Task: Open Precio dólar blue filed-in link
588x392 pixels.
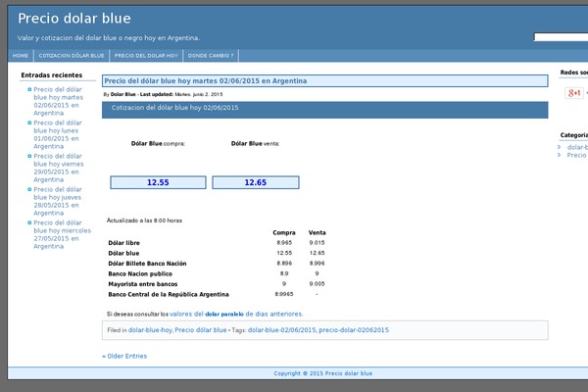Action: point(201,330)
